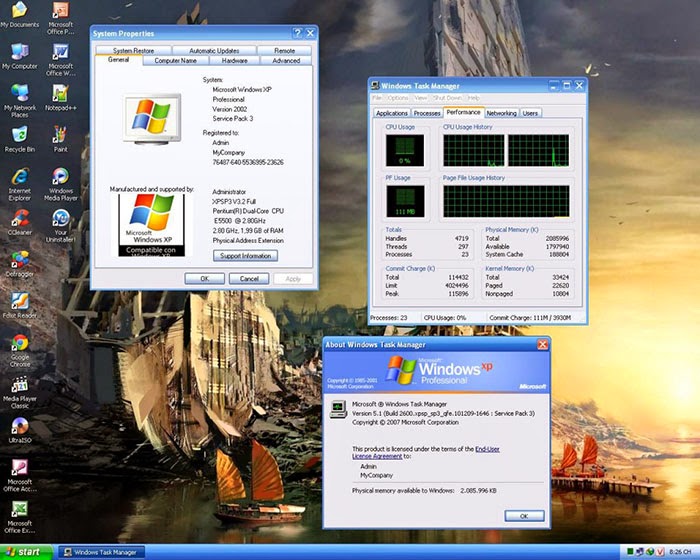This screenshot has height=560, width=700.
Task: Open the Defraggler desktop icon
Action: 19,258
